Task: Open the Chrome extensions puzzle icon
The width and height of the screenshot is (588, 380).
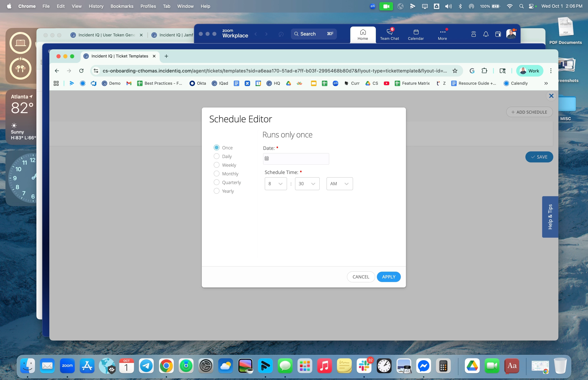Action: (x=484, y=71)
